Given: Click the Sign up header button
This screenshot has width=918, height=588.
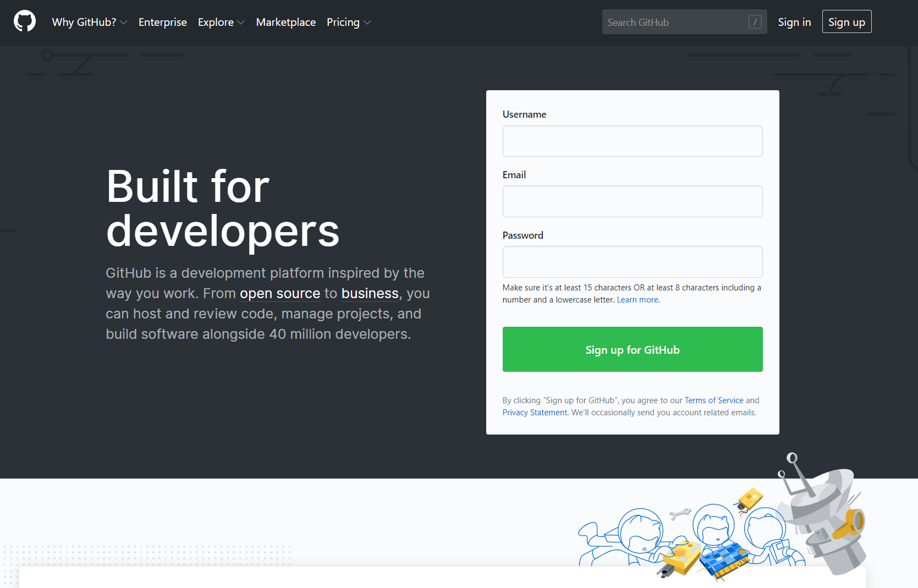Looking at the screenshot, I should (x=846, y=21).
